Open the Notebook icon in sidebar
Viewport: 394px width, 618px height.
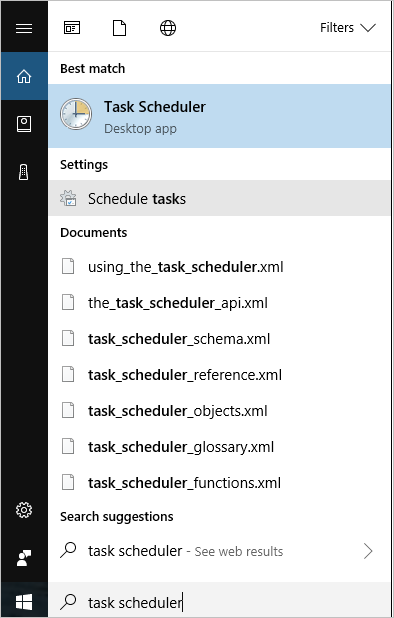click(24, 124)
